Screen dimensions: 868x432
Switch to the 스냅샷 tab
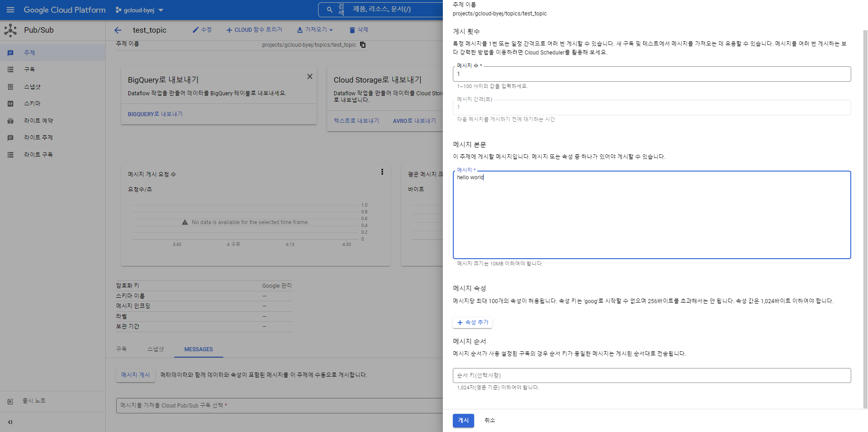pyautogui.click(x=156, y=349)
